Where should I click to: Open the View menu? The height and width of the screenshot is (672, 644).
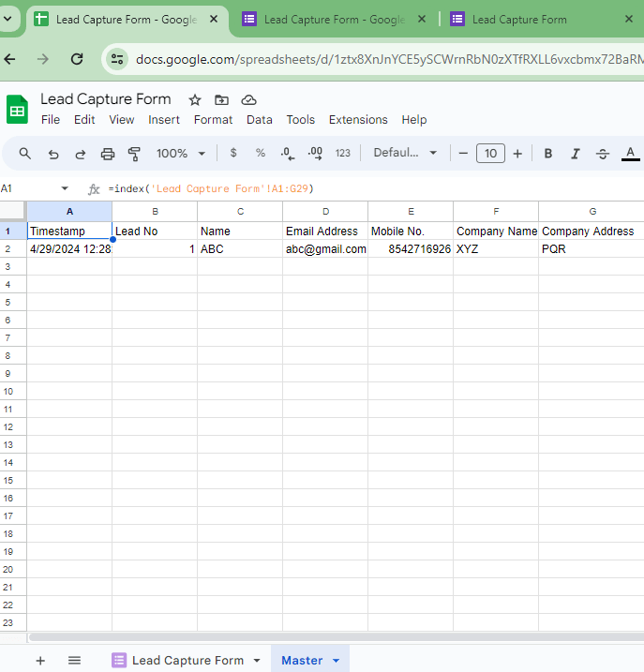coord(121,120)
